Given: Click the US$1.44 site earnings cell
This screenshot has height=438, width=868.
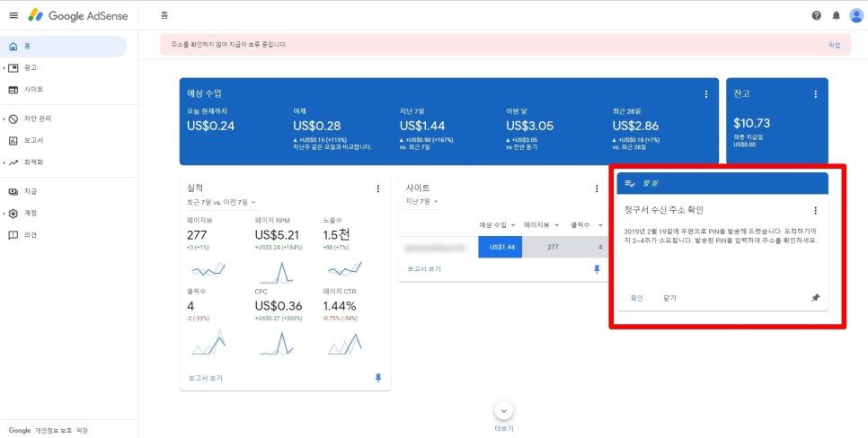Looking at the screenshot, I should (x=500, y=247).
